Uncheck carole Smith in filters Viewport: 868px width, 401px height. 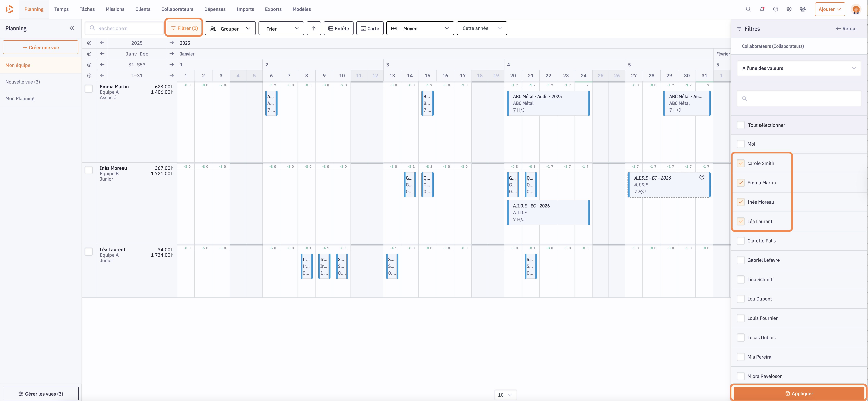[x=740, y=163]
